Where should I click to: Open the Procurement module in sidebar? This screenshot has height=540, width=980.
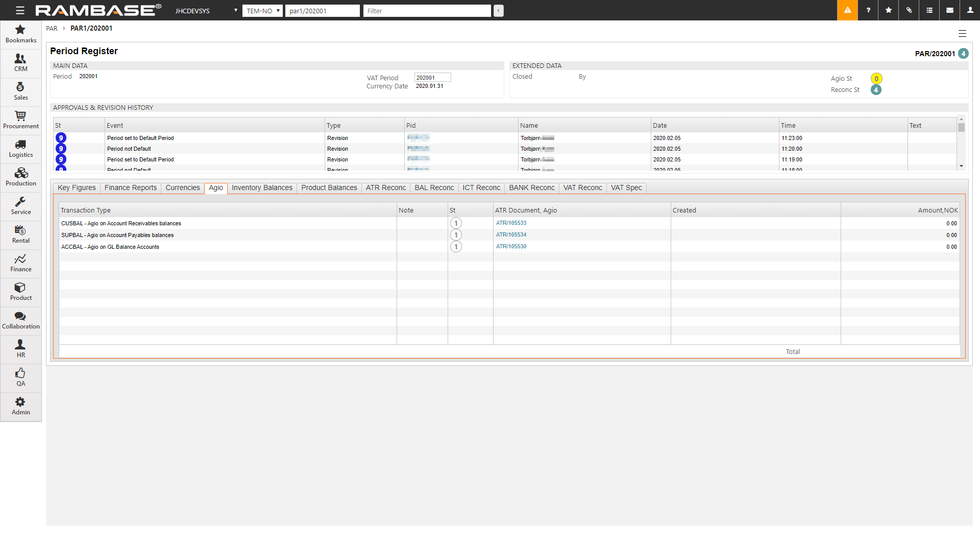click(21, 120)
